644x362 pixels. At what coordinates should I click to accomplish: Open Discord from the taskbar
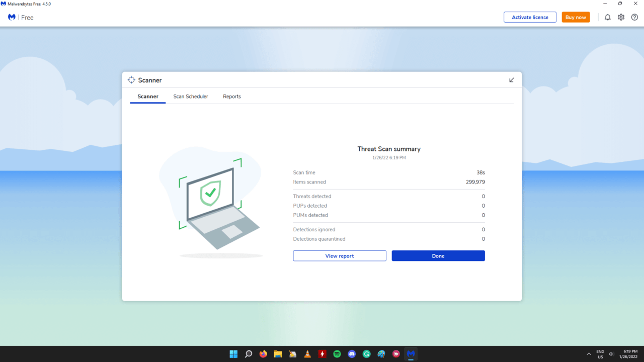coord(352,354)
